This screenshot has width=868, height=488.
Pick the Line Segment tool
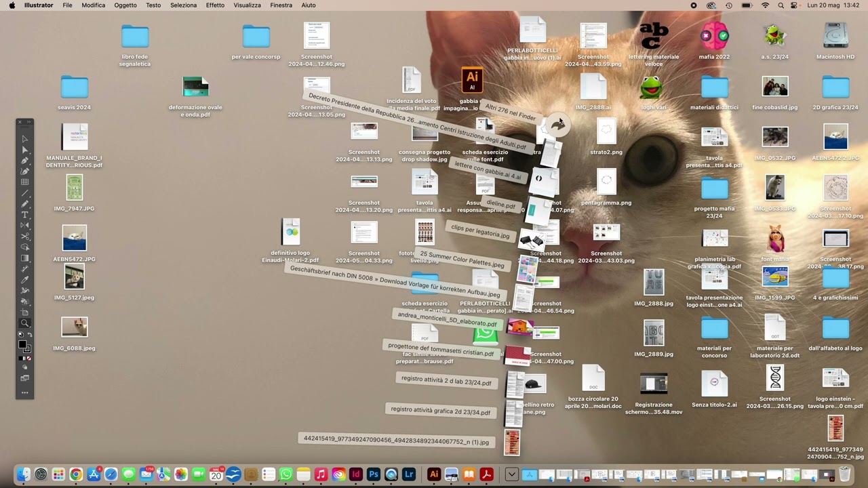[x=25, y=193]
